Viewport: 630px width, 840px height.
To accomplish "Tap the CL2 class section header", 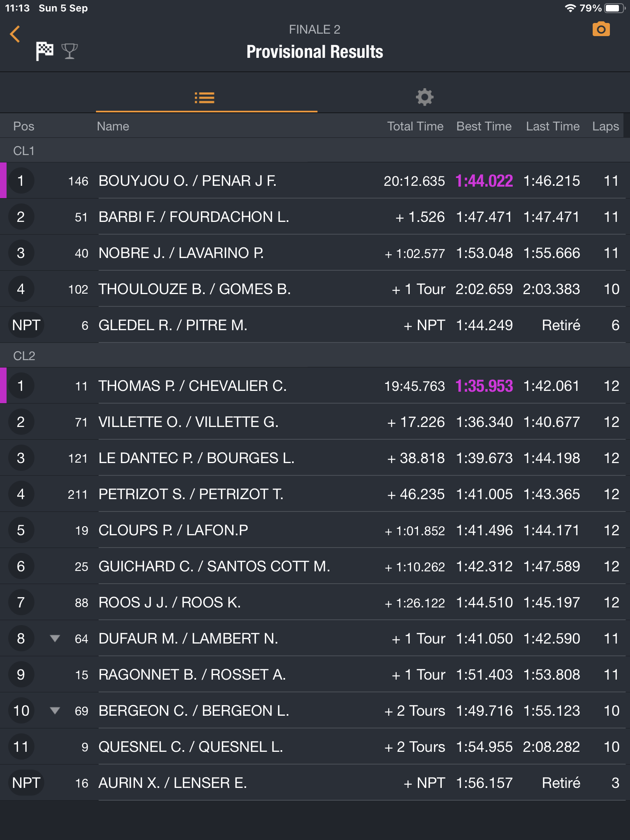I will tap(24, 356).
